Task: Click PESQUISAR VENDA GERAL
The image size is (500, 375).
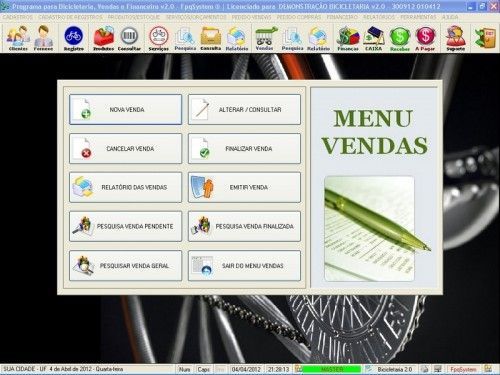Action: pyautogui.click(x=126, y=266)
